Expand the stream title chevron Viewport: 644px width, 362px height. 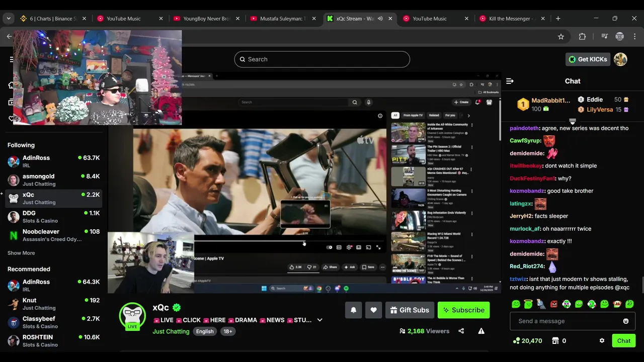(x=319, y=320)
